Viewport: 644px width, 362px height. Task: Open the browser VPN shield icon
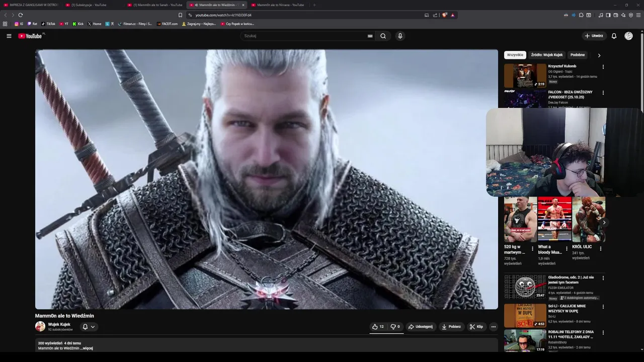631,15
